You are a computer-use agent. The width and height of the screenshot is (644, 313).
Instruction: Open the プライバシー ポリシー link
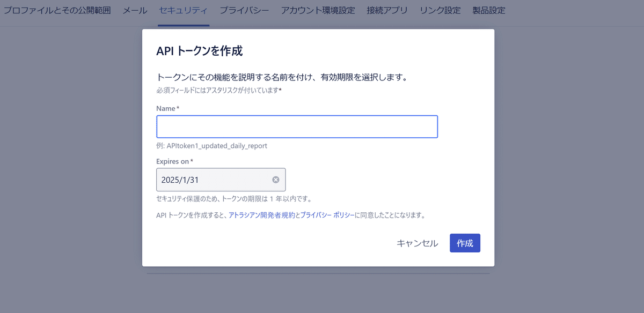click(x=327, y=215)
